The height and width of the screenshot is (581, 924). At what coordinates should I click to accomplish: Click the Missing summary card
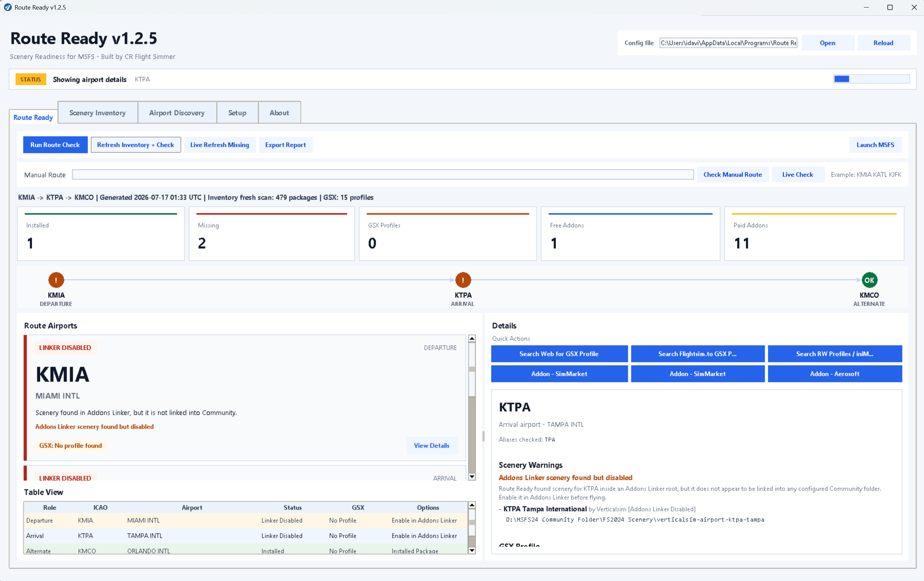point(272,234)
